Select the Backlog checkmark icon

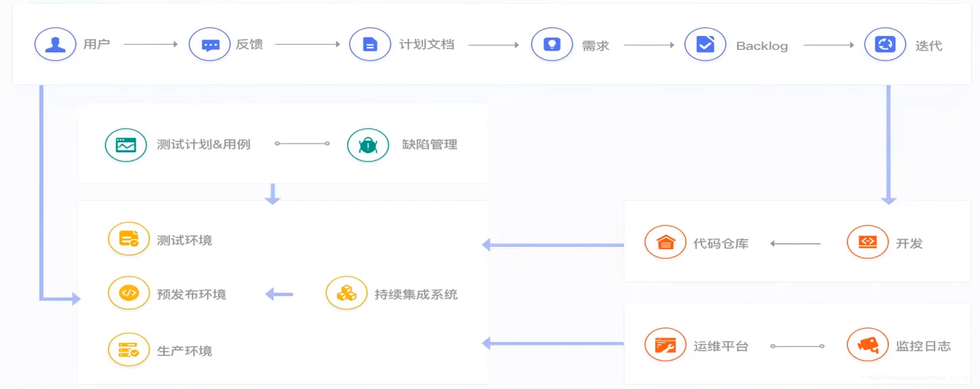(x=705, y=44)
